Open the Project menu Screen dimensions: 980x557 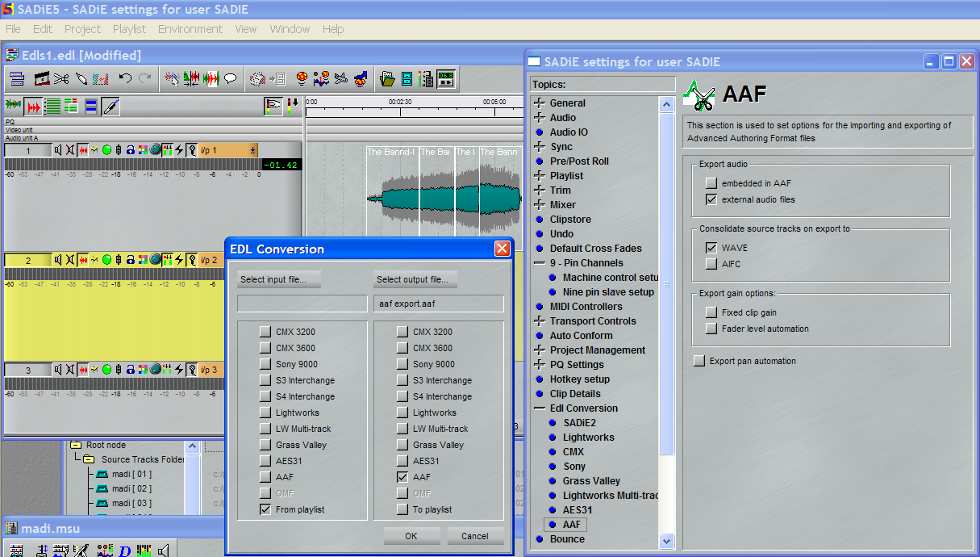83,29
